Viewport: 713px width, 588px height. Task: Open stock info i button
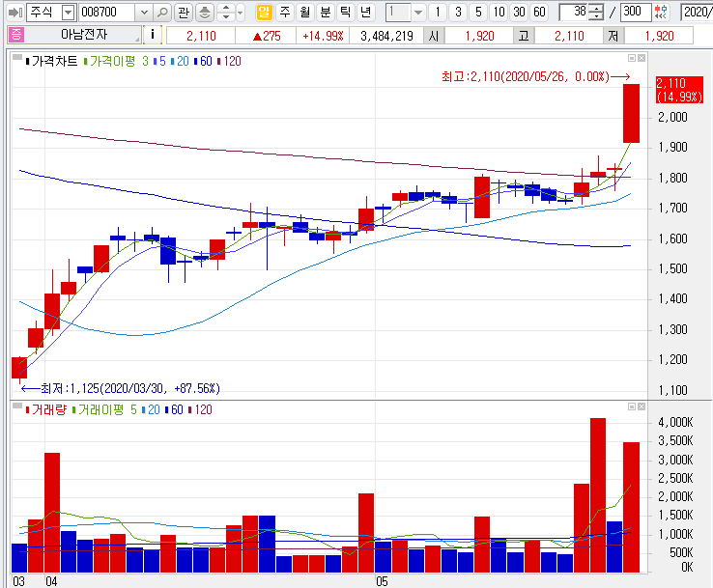(153, 35)
